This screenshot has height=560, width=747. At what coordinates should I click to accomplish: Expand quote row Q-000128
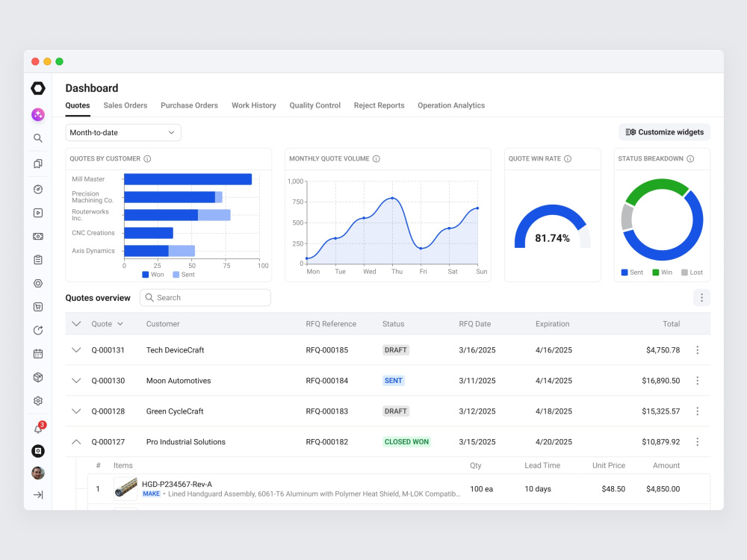pyautogui.click(x=76, y=411)
